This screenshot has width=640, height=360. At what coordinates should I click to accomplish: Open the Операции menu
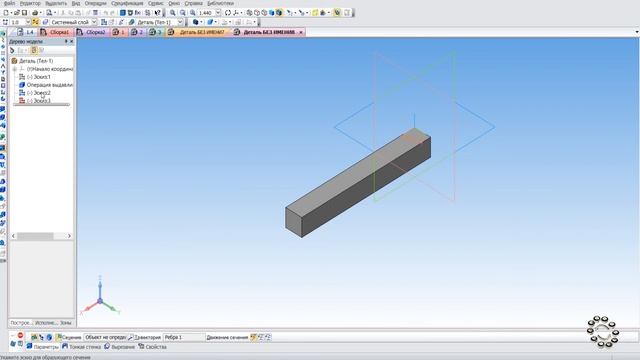(x=96, y=3)
